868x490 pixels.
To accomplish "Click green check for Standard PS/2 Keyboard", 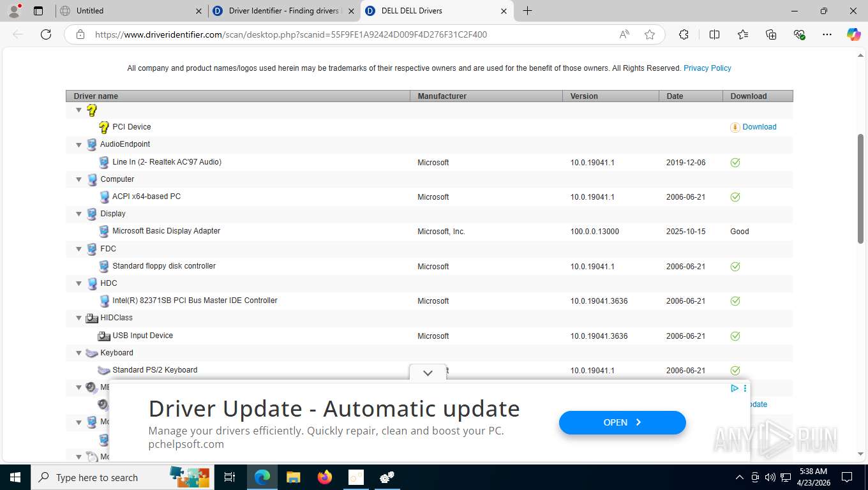I will point(735,371).
